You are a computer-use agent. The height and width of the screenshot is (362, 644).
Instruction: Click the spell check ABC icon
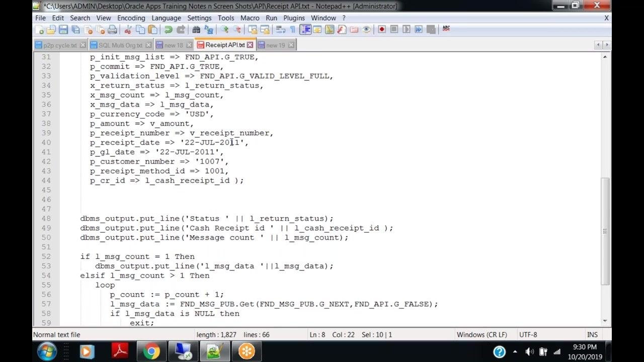pyautogui.click(x=446, y=29)
